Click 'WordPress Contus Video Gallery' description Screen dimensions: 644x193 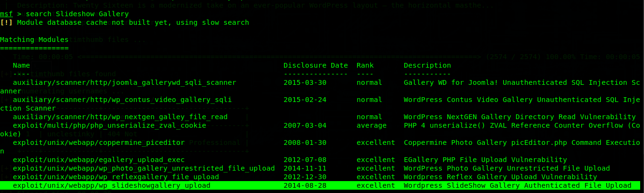(x=522, y=100)
